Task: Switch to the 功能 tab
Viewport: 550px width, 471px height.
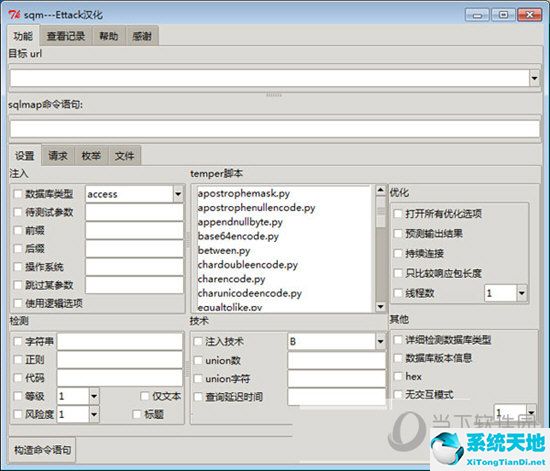Action: [x=23, y=36]
